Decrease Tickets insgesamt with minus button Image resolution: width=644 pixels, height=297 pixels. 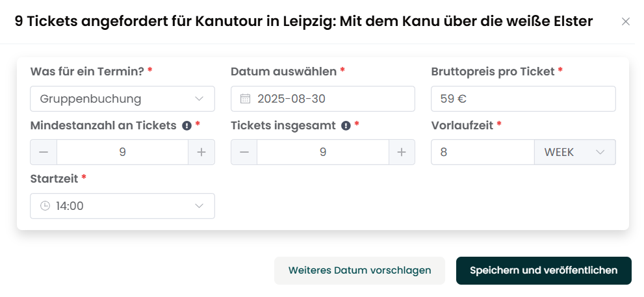click(244, 152)
